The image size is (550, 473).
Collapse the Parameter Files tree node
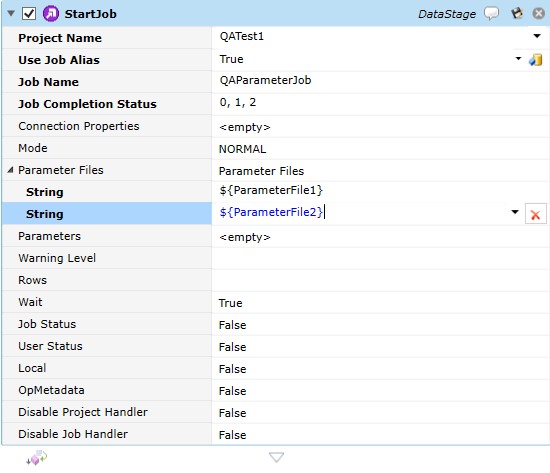tap(10, 170)
